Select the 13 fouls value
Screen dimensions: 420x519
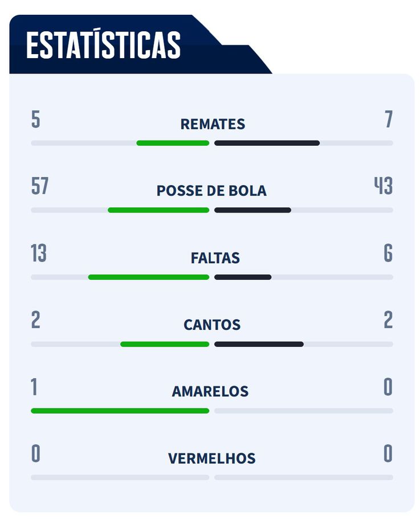(x=39, y=254)
